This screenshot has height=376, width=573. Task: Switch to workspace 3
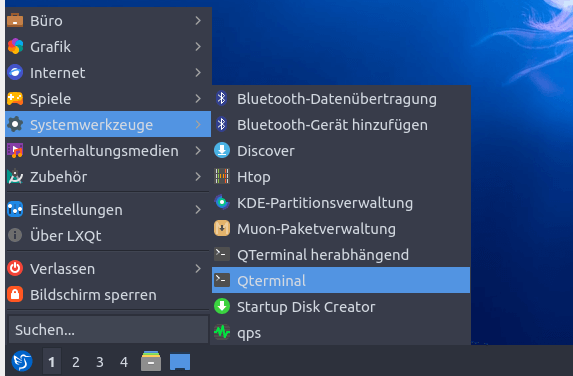tap(100, 362)
